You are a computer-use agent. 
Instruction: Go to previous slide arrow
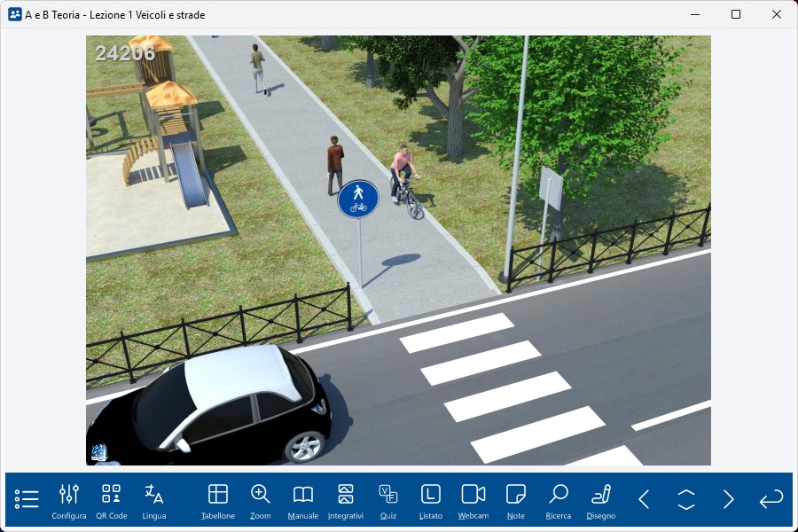645,499
